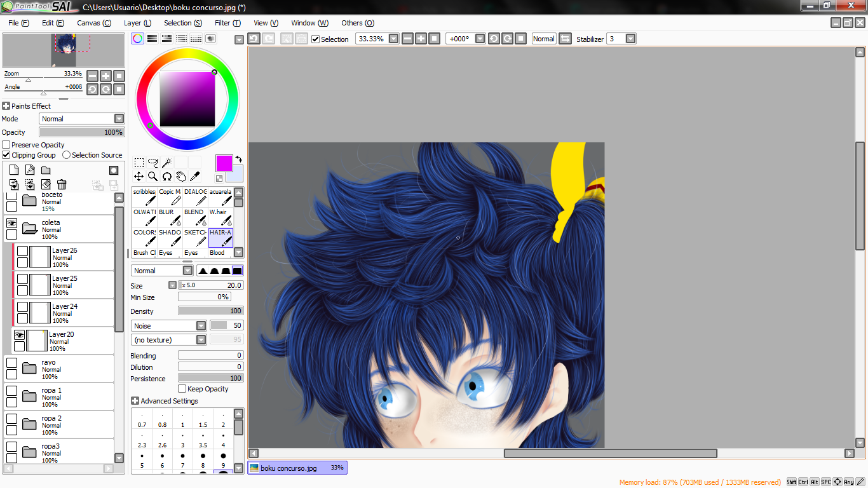
Task: Select the flattest brush edge shape
Action: (x=237, y=271)
